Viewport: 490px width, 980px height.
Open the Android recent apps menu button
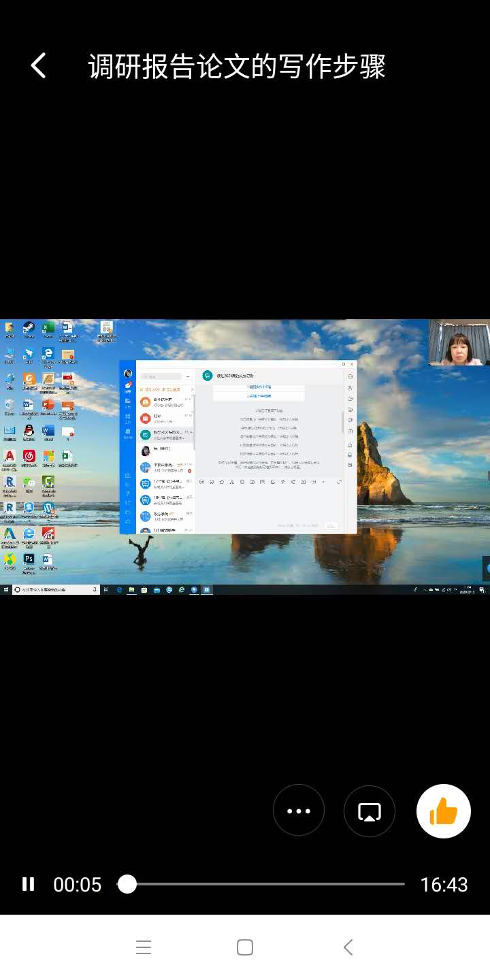[143, 947]
